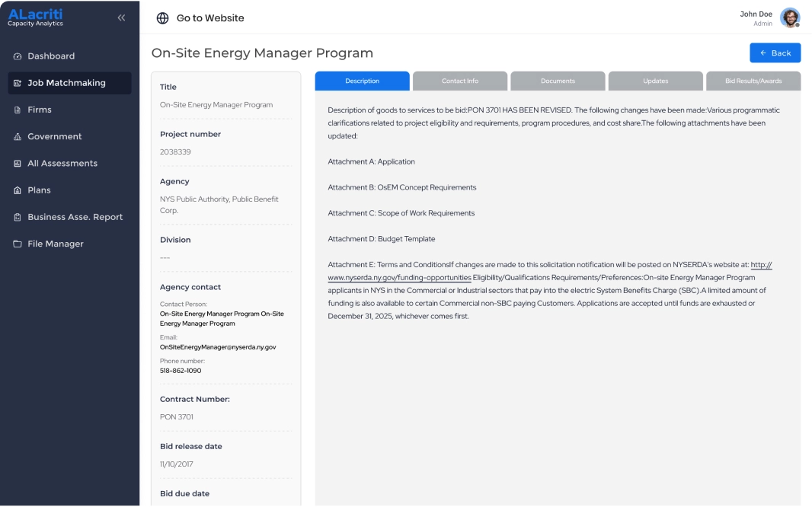The image size is (812, 507).
Task: Click the ALacriti Capacity Analytics logo
Action: [36, 18]
